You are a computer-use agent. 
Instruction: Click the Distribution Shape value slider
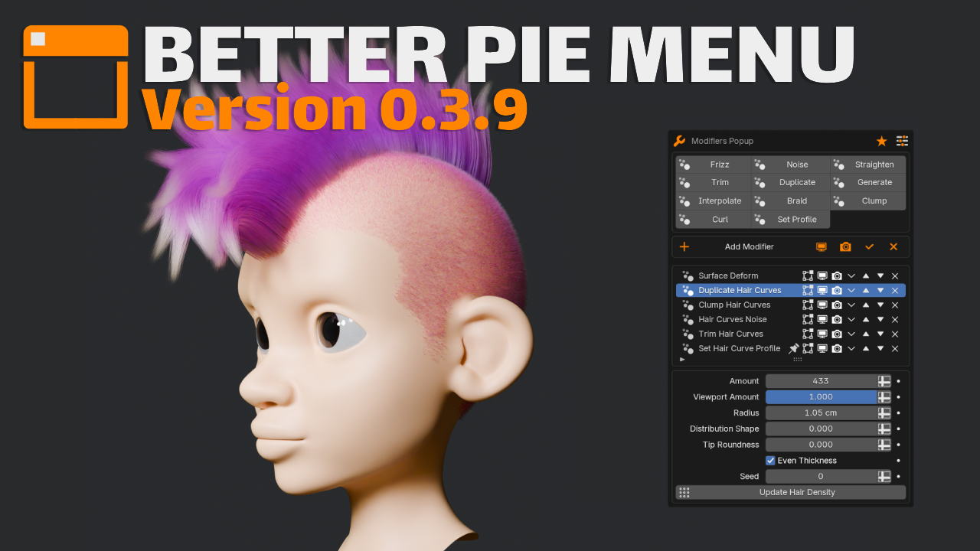(821, 429)
